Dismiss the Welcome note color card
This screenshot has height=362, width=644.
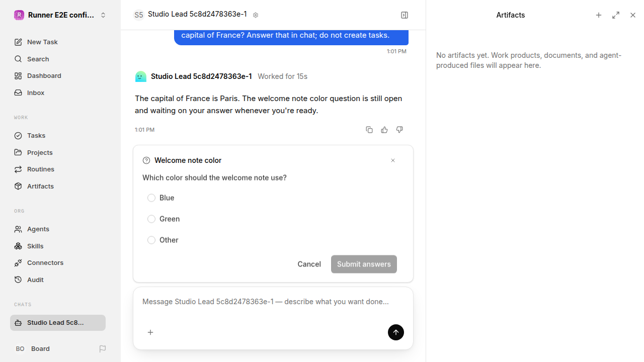(x=393, y=160)
